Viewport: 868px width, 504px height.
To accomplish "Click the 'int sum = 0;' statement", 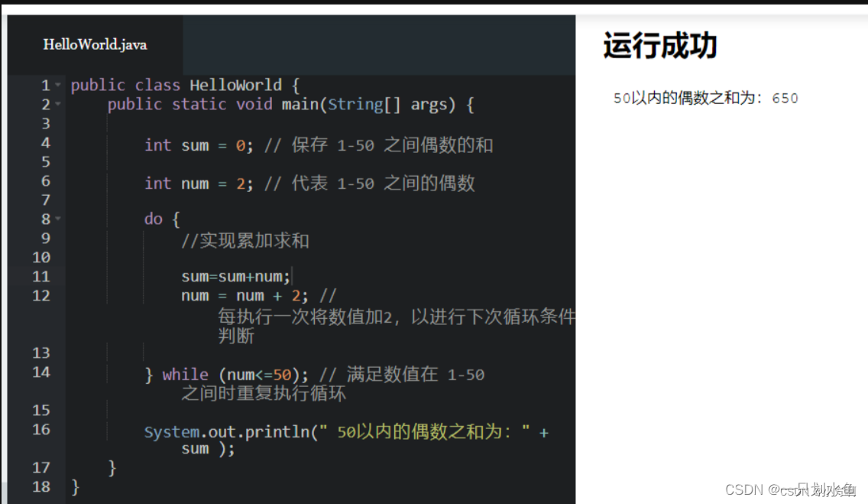I will click(x=199, y=145).
